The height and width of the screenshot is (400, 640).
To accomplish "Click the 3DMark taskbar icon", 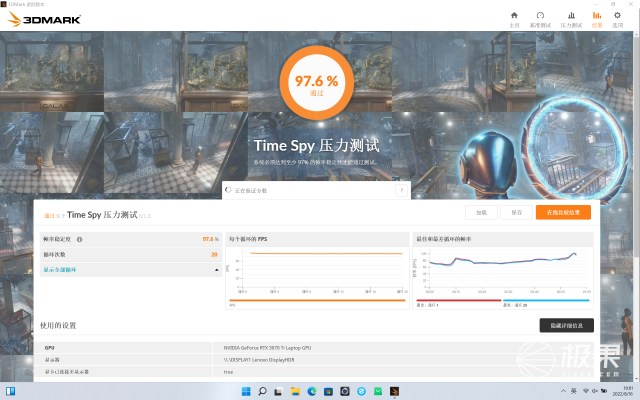I will pyautogui.click(x=394, y=391).
